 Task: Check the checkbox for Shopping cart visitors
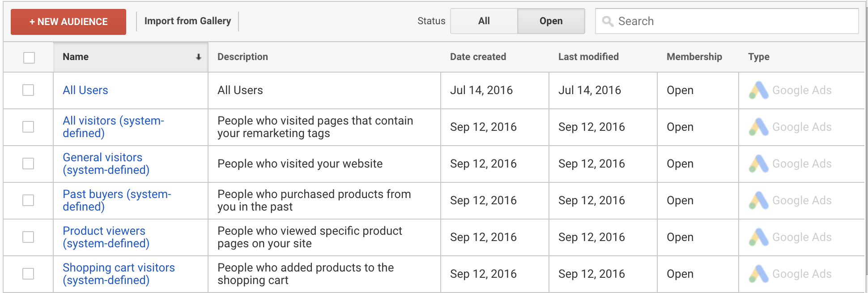pyautogui.click(x=28, y=274)
